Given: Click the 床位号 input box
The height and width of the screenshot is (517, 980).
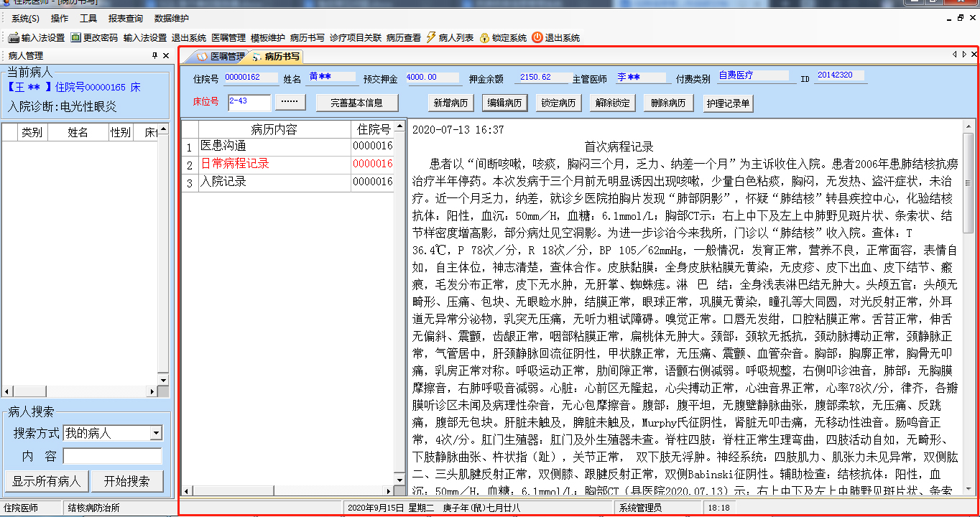Looking at the screenshot, I should tap(249, 103).
